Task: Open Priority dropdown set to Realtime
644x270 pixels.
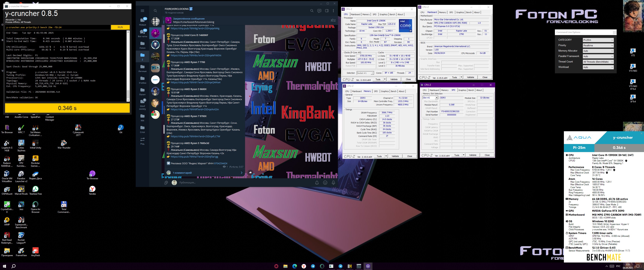Action: (x=598, y=45)
